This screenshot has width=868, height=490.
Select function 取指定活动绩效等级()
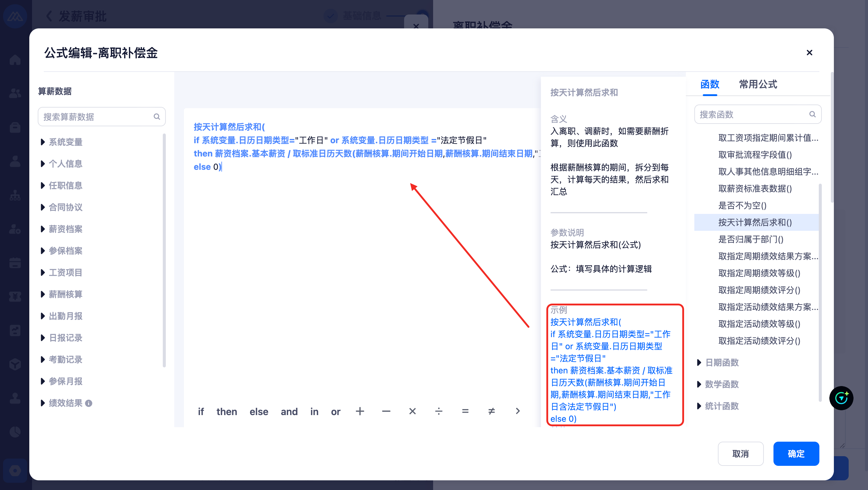coord(759,324)
